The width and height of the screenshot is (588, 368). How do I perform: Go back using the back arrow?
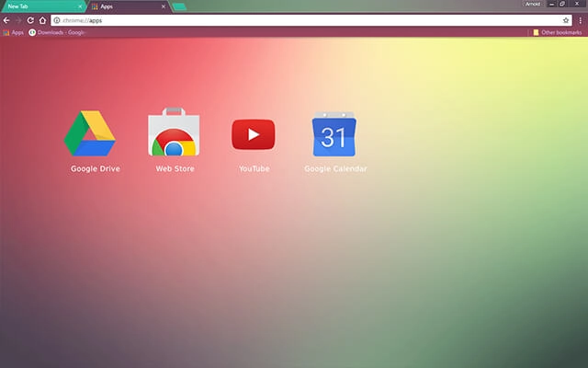tap(6, 20)
